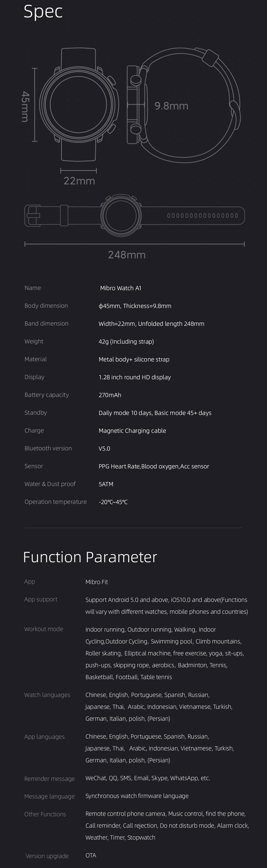Viewport: 267px width, 868px height.
Task: Click the unfolded watch strap illustration
Action: [134, 216]
